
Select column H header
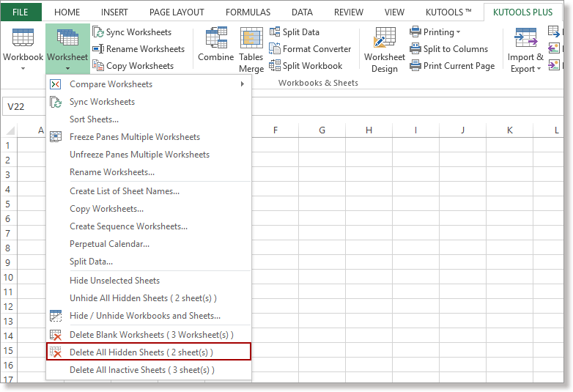pyautogui.click(x=369, y=130)
